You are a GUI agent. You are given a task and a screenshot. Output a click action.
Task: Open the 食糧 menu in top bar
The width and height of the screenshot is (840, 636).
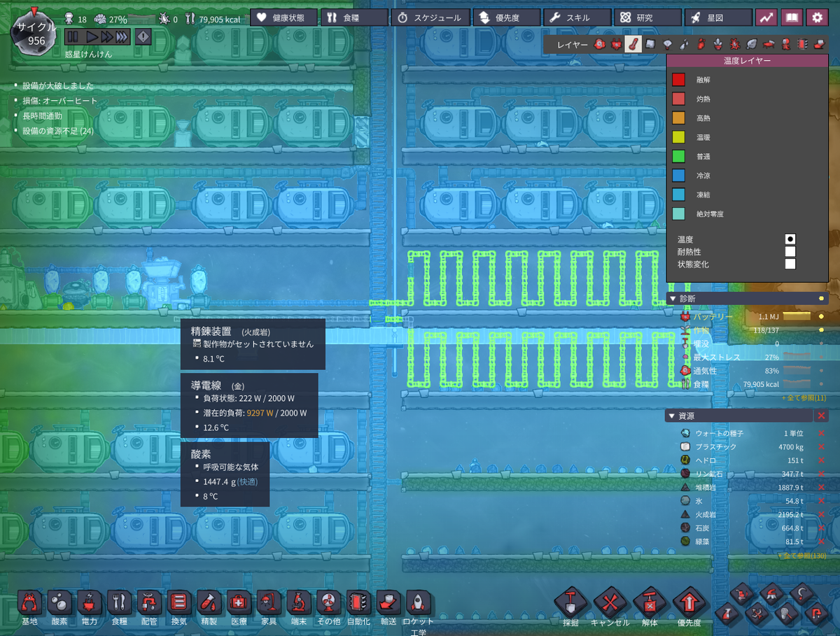pos(354,17)
